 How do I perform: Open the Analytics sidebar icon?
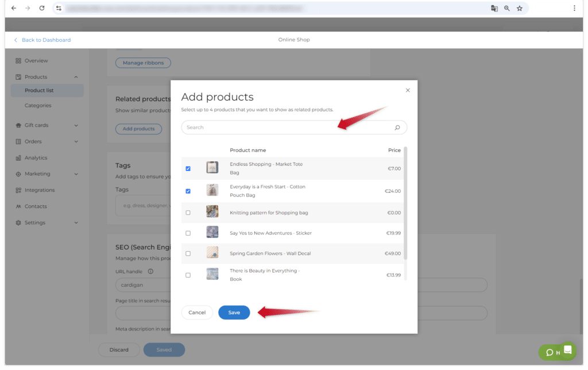coord(18,158)
